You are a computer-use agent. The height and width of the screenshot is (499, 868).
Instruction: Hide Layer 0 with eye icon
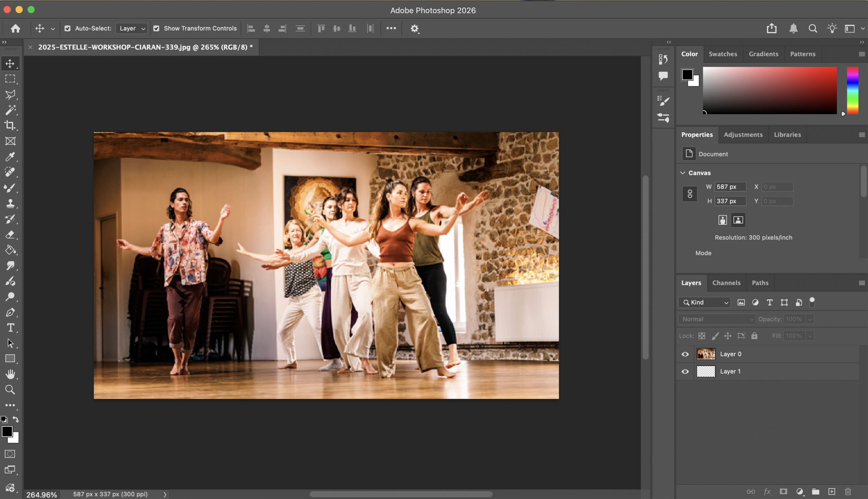(x=685, y=354)
